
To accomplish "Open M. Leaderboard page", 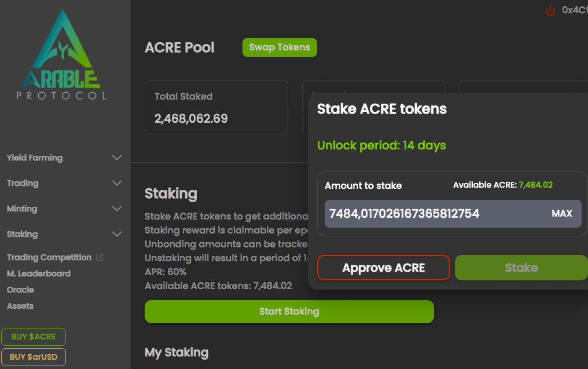I will pyautogui.click(x=39, y=273).
